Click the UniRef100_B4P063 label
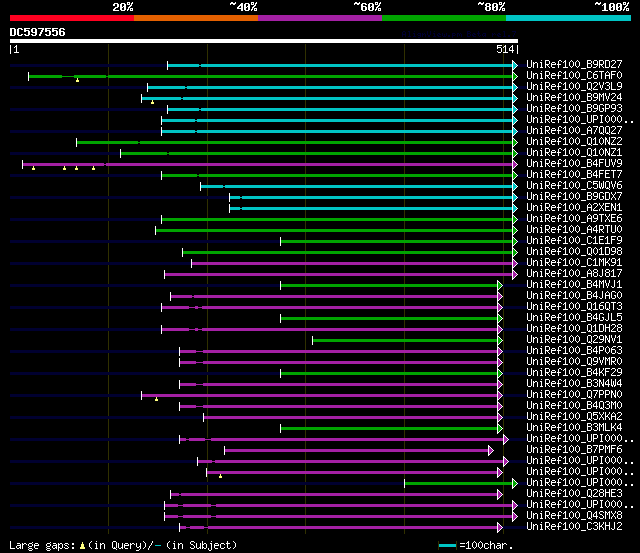 [574, 351]
